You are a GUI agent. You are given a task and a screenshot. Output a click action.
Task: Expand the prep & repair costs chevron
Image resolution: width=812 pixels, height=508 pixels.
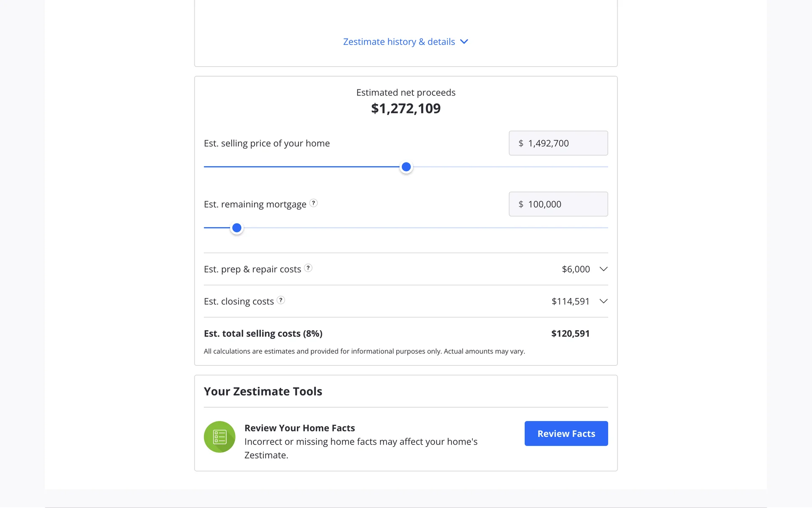click(x=604, y=269)
